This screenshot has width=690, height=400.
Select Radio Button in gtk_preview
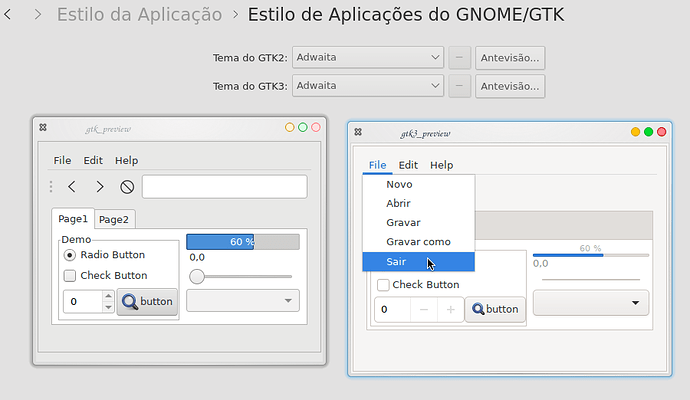(104, 255)
